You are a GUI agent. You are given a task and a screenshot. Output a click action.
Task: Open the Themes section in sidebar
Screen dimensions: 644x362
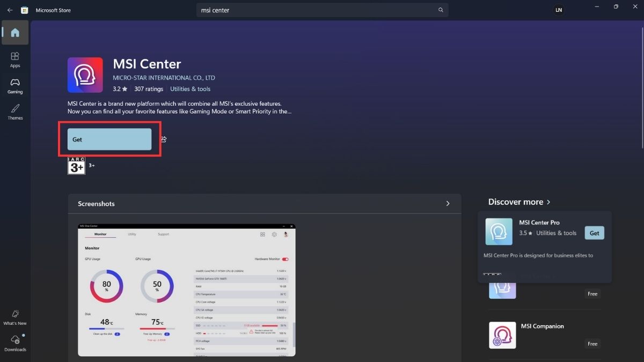pos(15,112)
